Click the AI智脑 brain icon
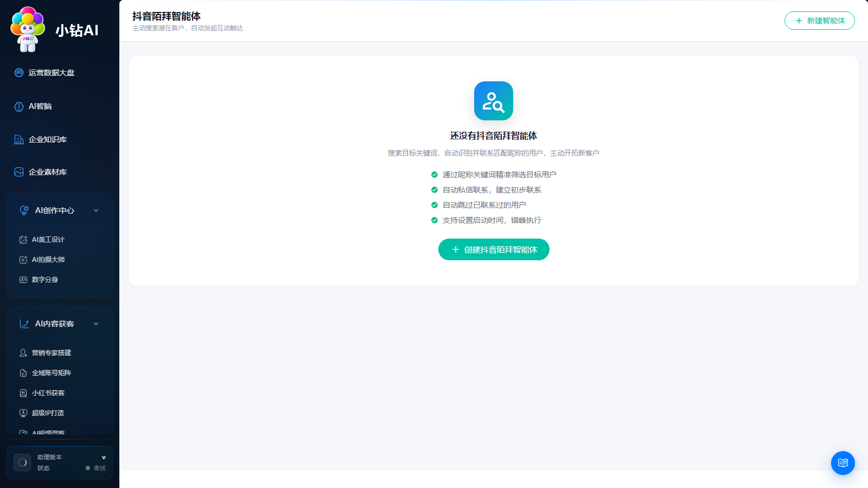Viewport: 868px width, 488px height. coord(19,106)
